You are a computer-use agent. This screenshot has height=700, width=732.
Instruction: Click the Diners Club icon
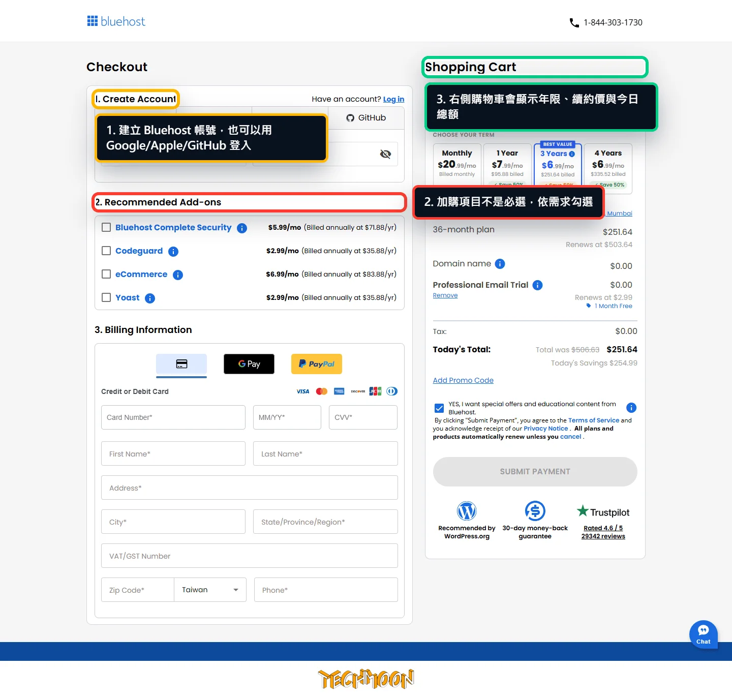[x=392, y=391]
